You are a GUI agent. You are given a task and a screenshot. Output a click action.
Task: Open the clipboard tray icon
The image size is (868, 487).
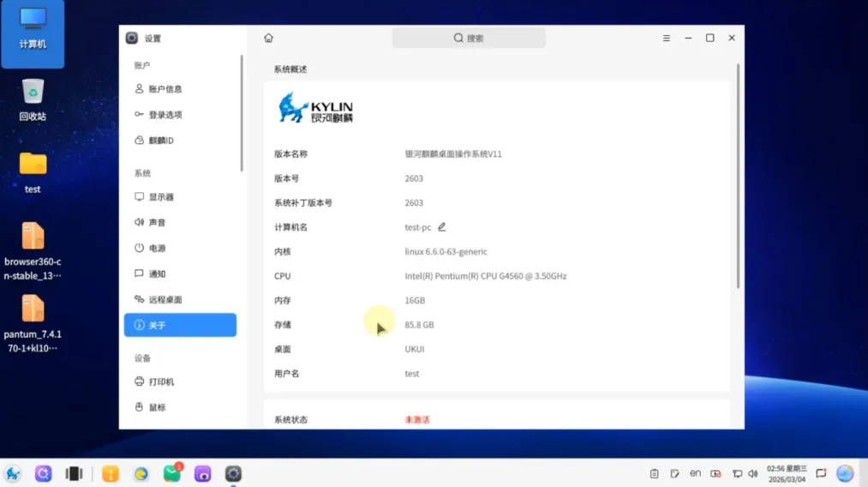click(655, 473)
